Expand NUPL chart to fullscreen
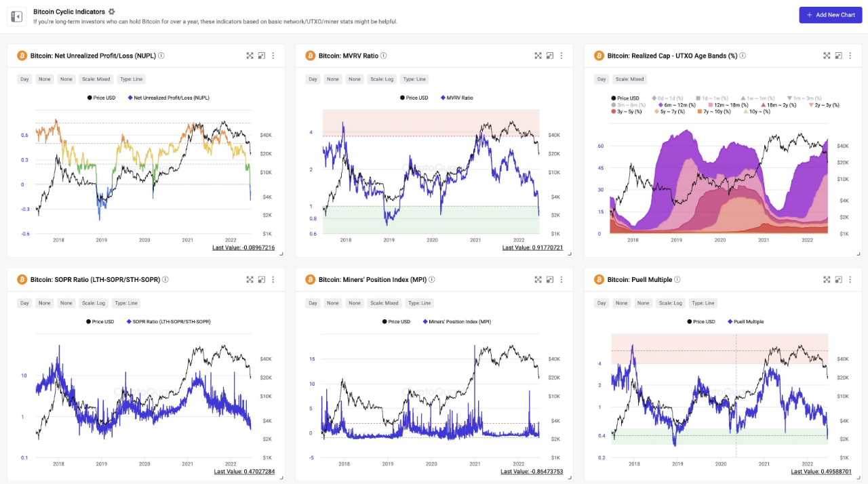868x484 pixels. [250, 56]
